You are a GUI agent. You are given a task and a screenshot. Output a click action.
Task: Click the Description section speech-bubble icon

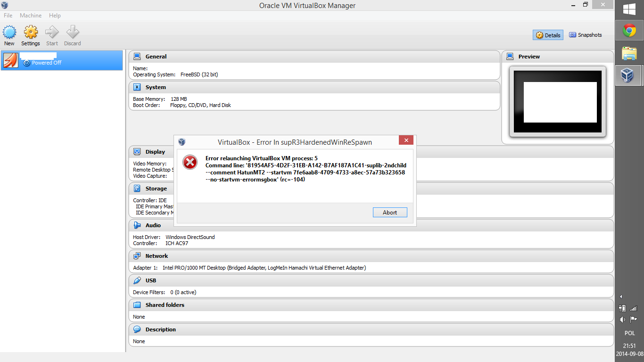pos(137,329)
